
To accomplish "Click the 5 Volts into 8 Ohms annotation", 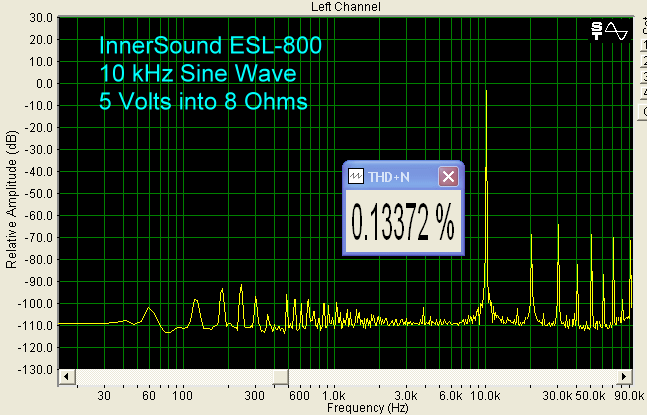I will point(203,101).
